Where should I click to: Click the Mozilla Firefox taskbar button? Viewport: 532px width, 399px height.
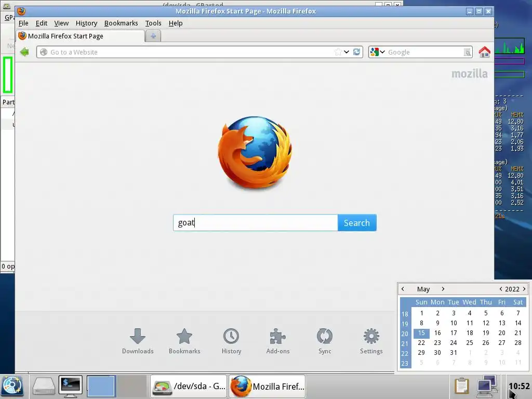coord(267,386)
